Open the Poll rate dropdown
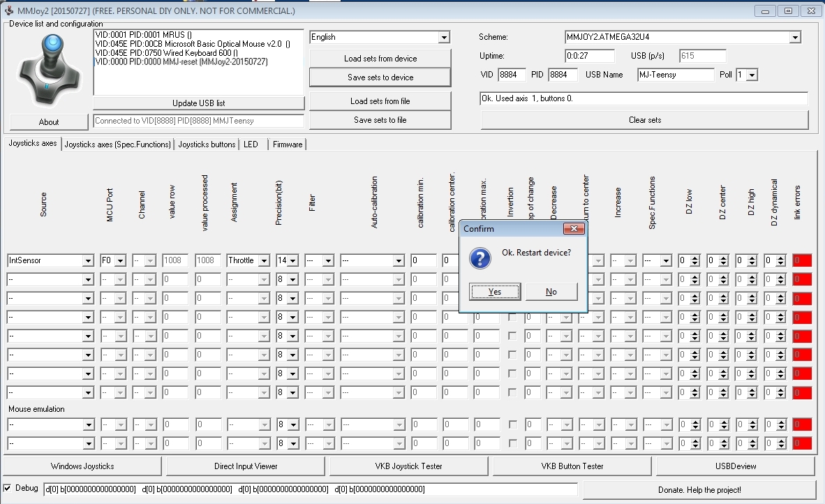 pos(752,75)
